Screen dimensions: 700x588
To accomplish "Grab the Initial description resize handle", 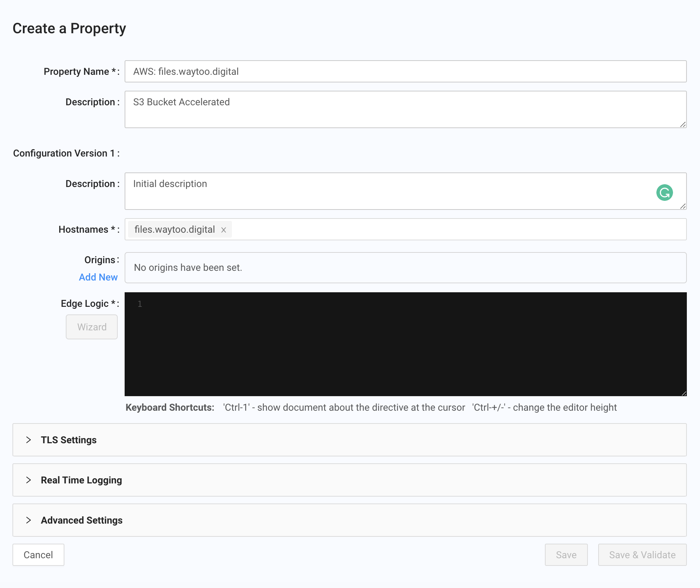I will coord(683,206).
